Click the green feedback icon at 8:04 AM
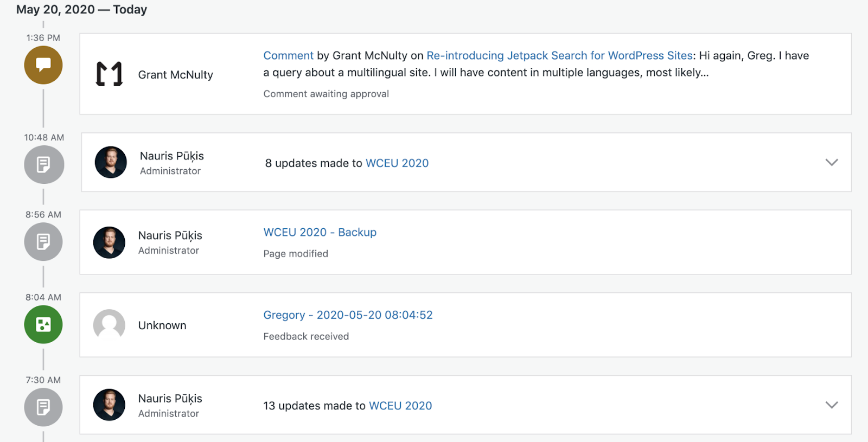 coord(43,324)
